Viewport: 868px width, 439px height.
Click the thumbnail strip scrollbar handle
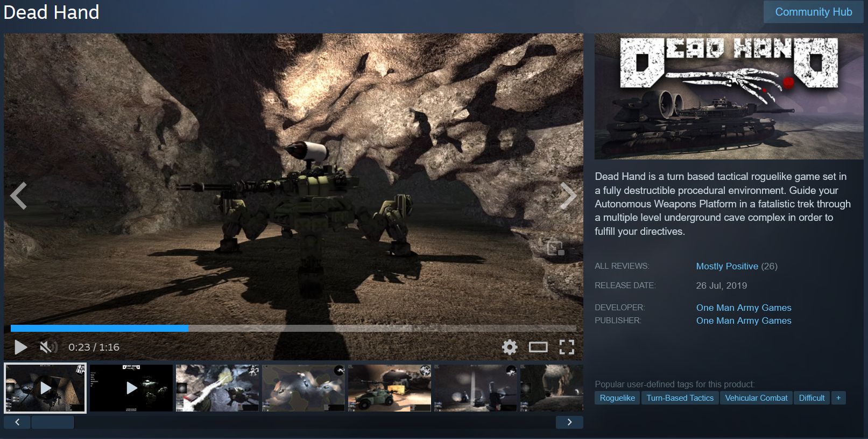click(53, 422)
